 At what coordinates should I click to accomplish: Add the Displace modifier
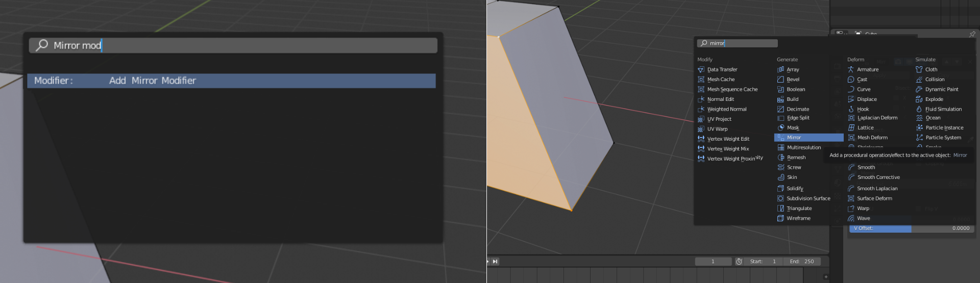[x=862, y=99]
